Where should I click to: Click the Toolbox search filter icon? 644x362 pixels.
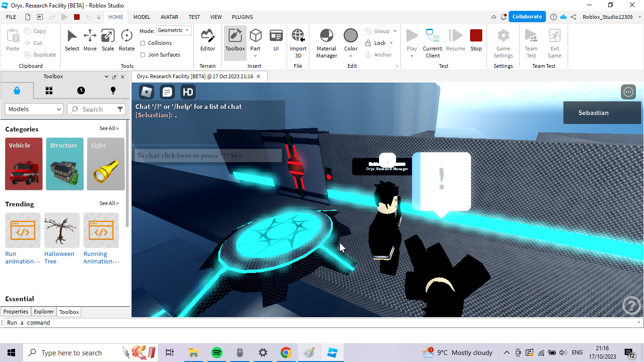coord(120,109)
